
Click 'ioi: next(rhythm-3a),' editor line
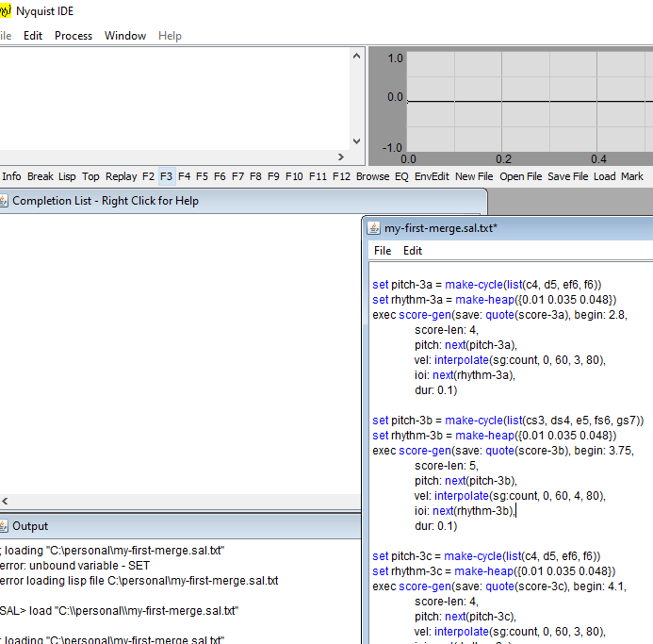(x=465, y=375)
